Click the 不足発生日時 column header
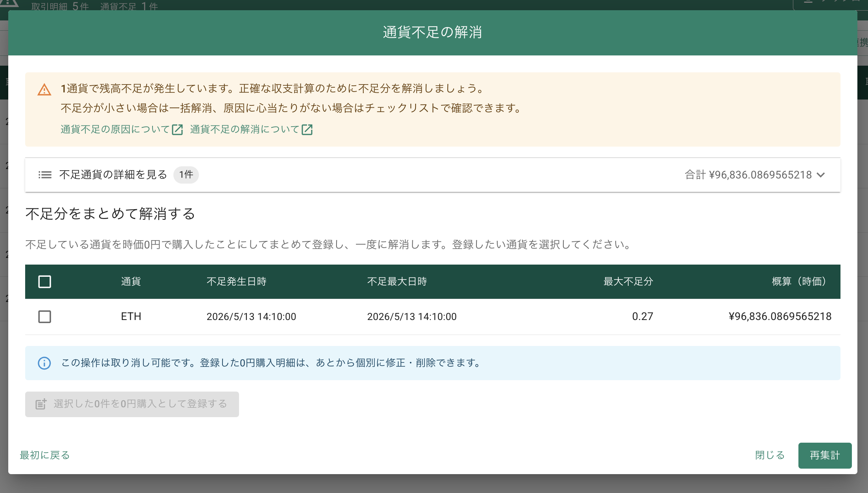The width and height of the screenshot is (868, 493). pos(237,281)
